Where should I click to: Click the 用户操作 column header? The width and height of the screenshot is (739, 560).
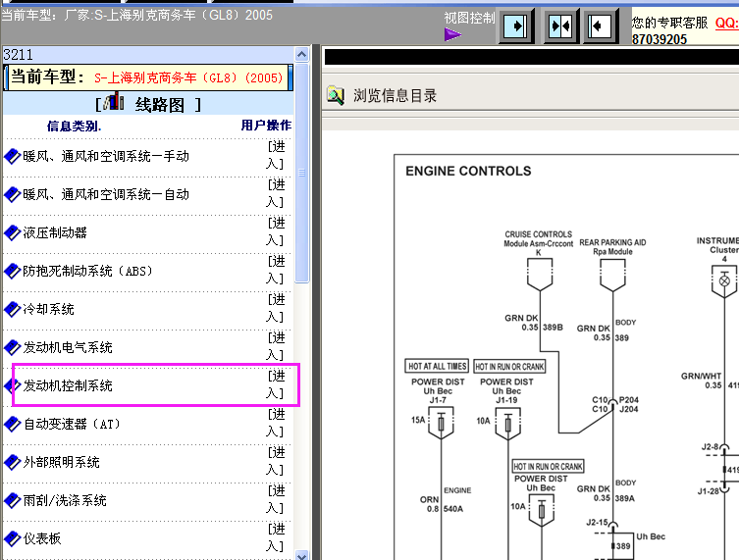point(266,126)
